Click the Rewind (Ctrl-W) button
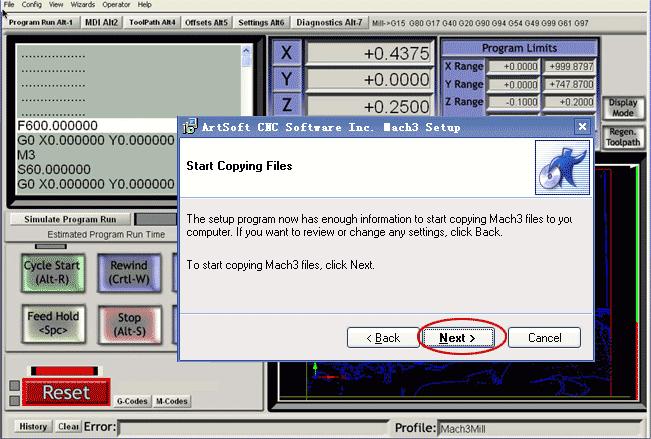Image resolution: width=651 pixels, height=439 pixels. (x=129, y=272)
